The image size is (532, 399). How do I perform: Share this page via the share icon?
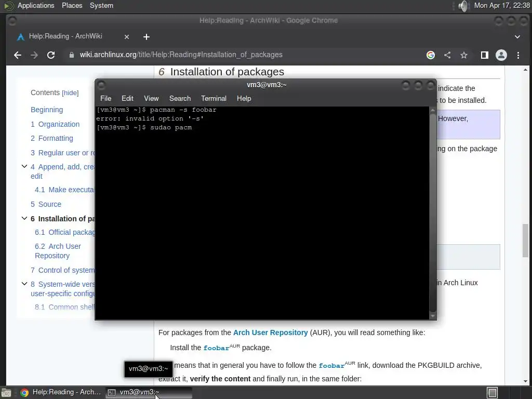coord(447,55)
